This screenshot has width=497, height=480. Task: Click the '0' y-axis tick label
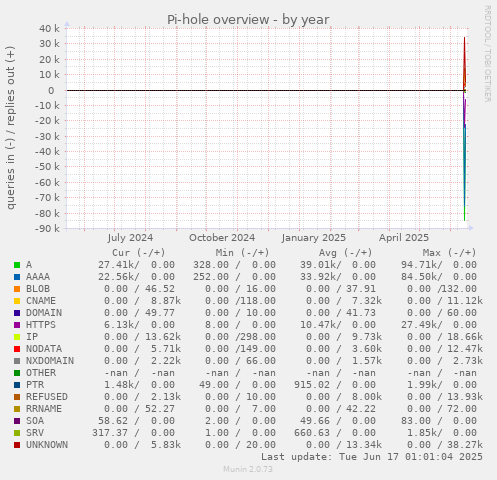(51, 90)
